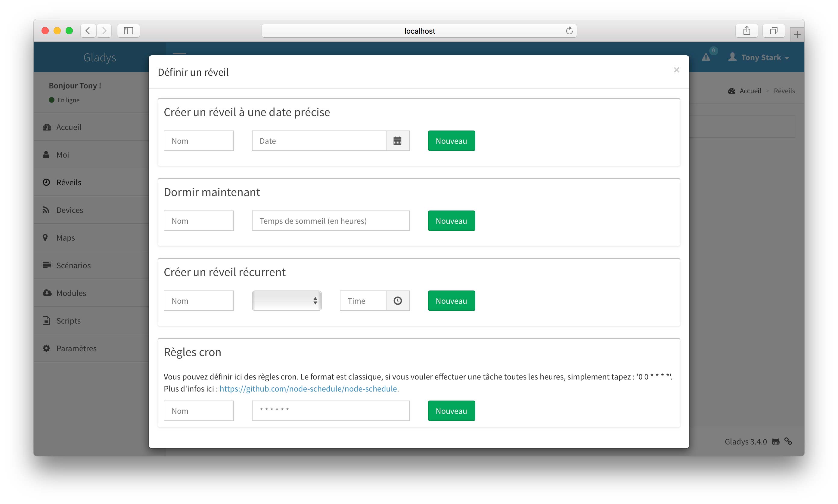The width and height of the screenshot is (838, 504).
Task: Click the node-schedule GitHub link
Action: point(308,388)
